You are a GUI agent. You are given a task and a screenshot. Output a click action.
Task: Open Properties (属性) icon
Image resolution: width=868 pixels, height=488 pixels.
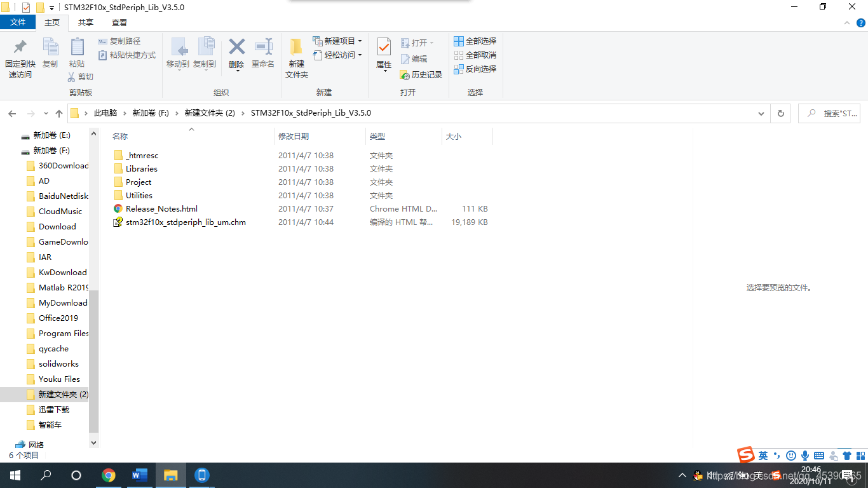[x=384, y=47]
